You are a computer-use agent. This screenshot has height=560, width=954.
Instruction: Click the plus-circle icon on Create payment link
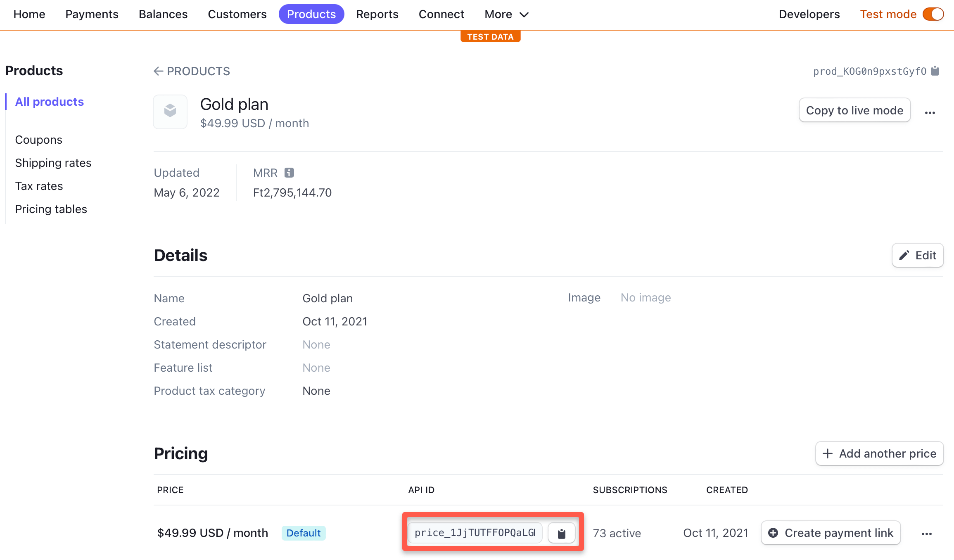(774, 533)
